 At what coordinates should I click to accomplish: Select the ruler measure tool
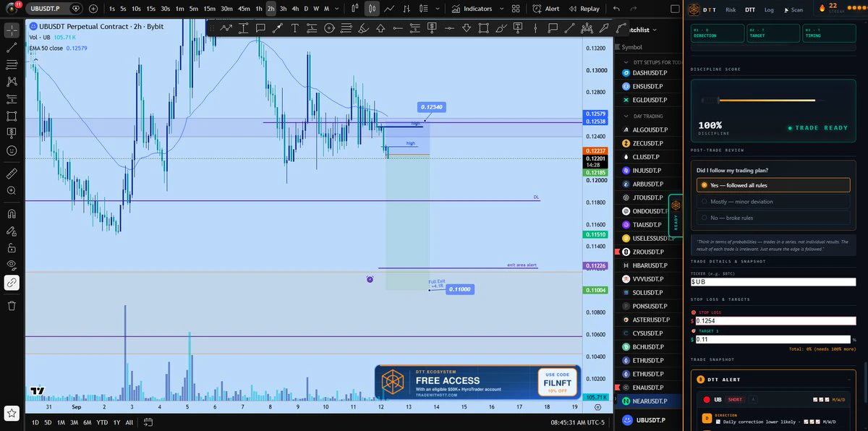(x=12, y=174)
